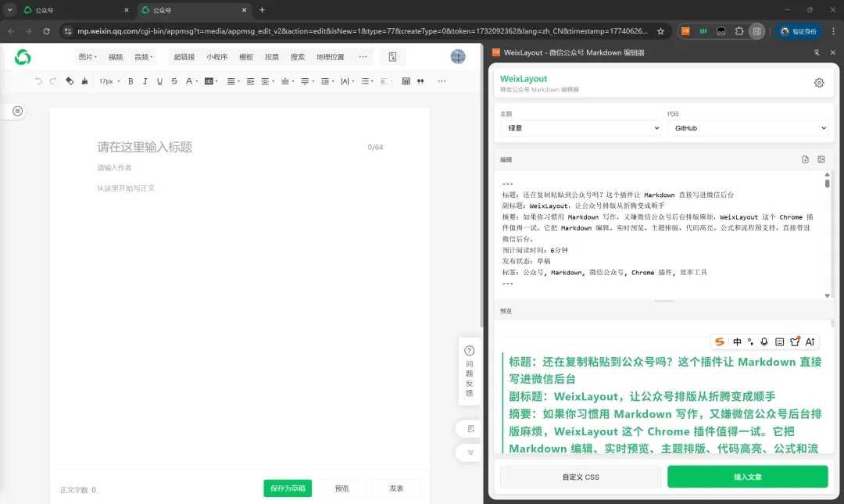844x504 pixels.
Task: Open the IME skin shirt icon
Action: tap(795, 342)
